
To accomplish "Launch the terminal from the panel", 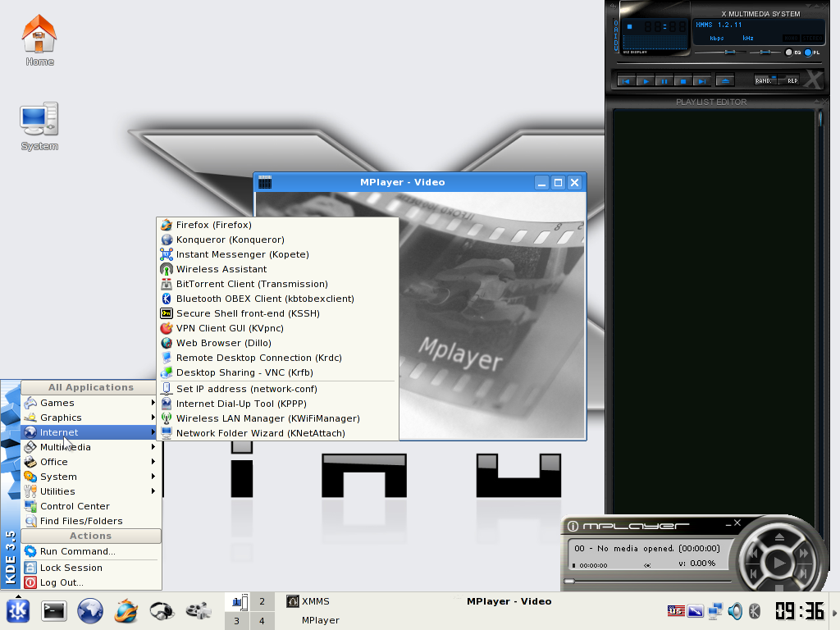I will tap(54, 610).
